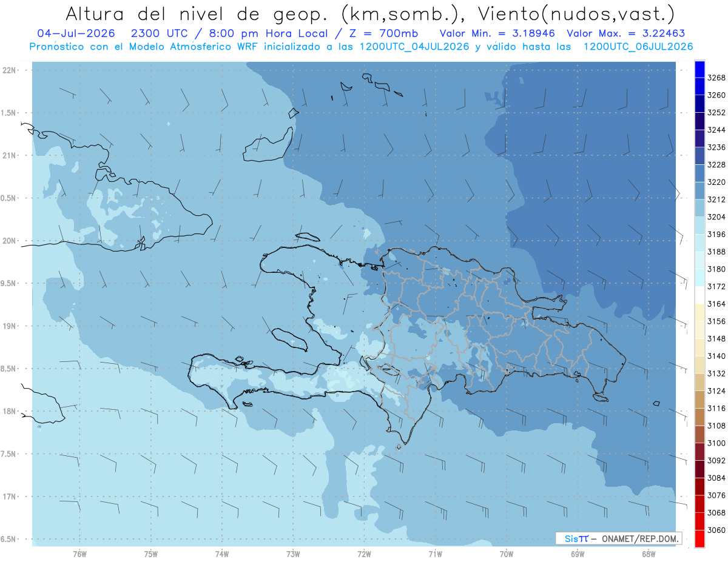
Task: Click the 74W longitude label
Action: pos(222,554)
